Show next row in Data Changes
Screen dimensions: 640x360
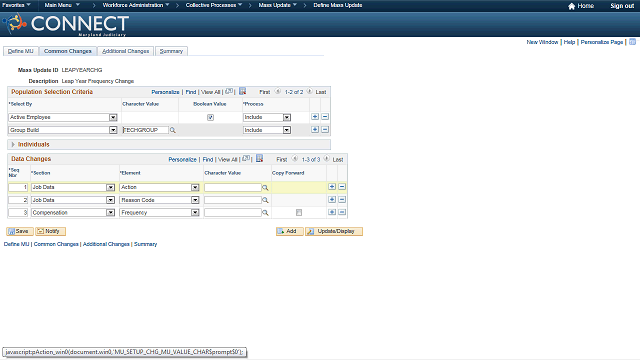point(327,159)
